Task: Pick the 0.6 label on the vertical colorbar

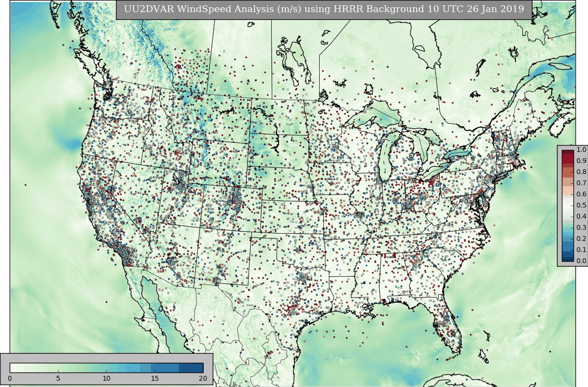Action: (581, 194)
